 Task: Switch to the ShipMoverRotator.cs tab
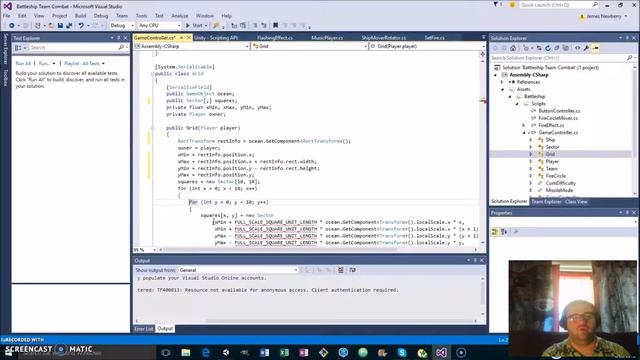pyautogui.click(x=384, y=38)
